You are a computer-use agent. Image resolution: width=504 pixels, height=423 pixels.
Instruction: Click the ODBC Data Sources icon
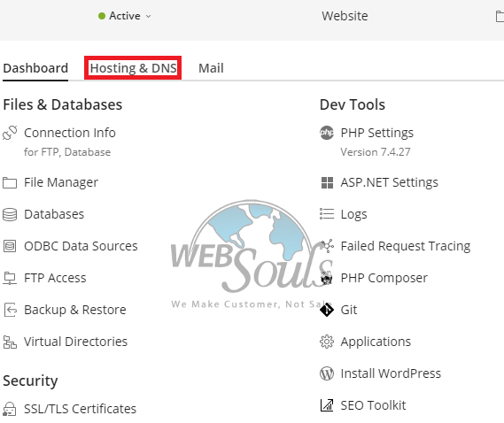point(10,246)
